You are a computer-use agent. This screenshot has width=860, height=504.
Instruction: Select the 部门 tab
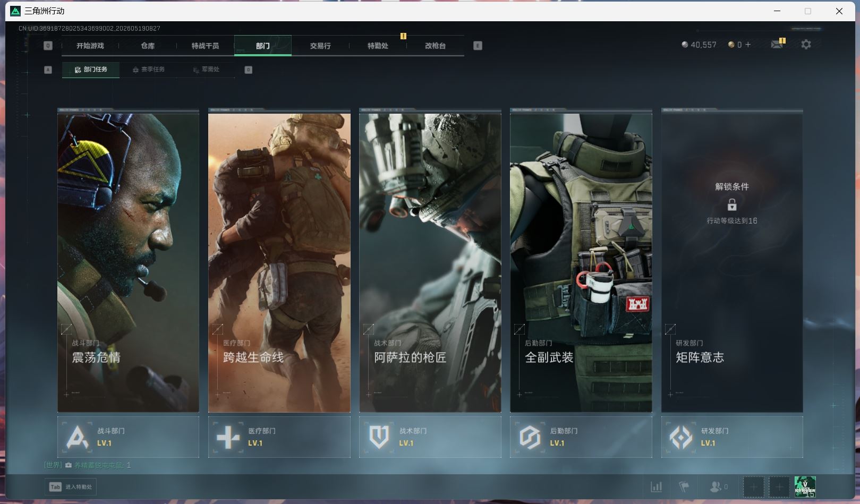tap(263, 46)
